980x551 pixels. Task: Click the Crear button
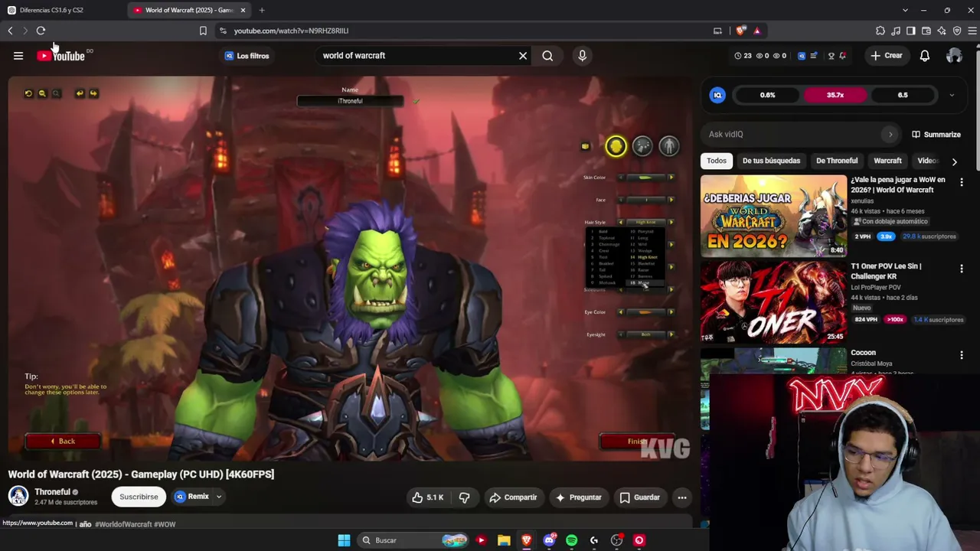(x=887, y=55)
